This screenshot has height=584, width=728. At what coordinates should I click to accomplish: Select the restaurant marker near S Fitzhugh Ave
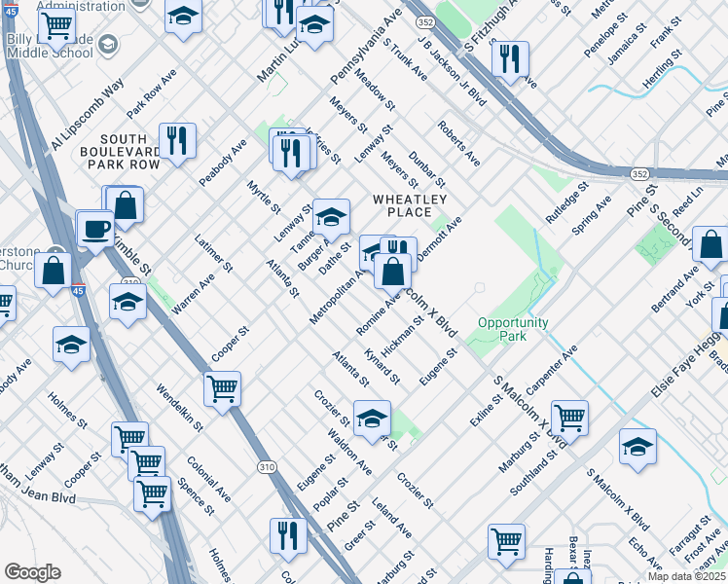tap(509, 60)
